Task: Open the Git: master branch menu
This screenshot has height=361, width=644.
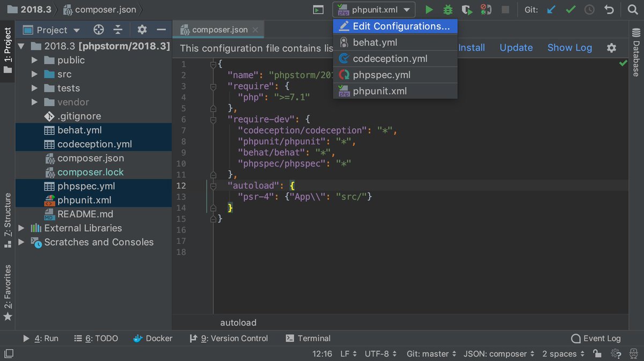Action: [x=431, y=354]
